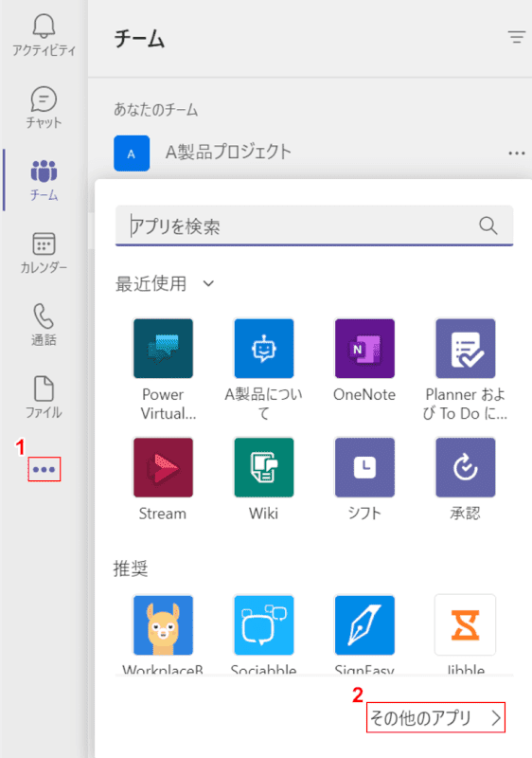Open the WorkplaceBuddy llama app

[163, 625]
